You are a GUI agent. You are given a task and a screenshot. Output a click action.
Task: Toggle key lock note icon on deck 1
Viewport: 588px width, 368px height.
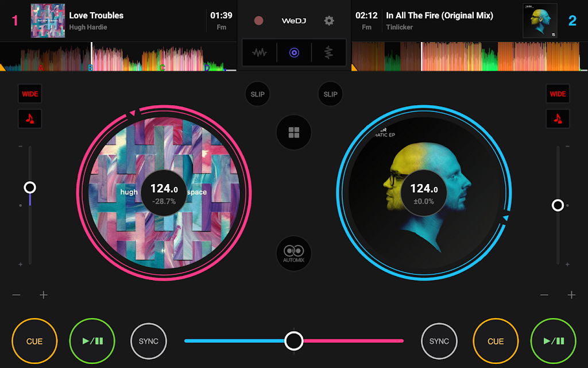point(30,118)
